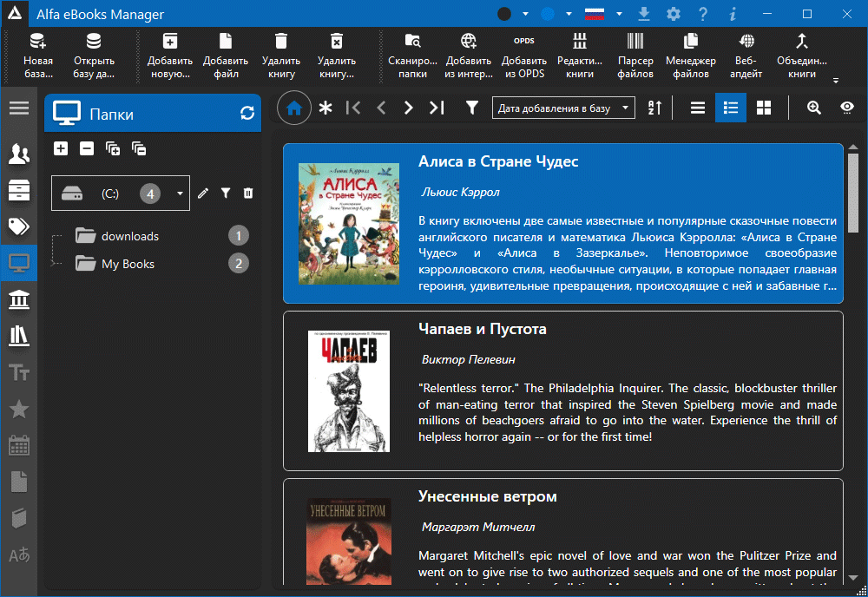Viewport: 868px width, 597px height.
Task: Click Добавить из OPDS icon
Action: [x=523, y=57]
